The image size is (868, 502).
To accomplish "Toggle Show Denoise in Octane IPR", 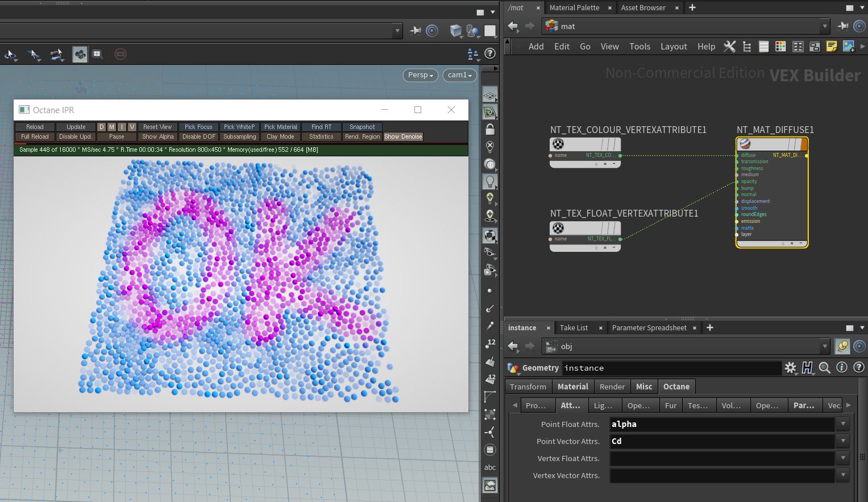I will click(403, 136).
